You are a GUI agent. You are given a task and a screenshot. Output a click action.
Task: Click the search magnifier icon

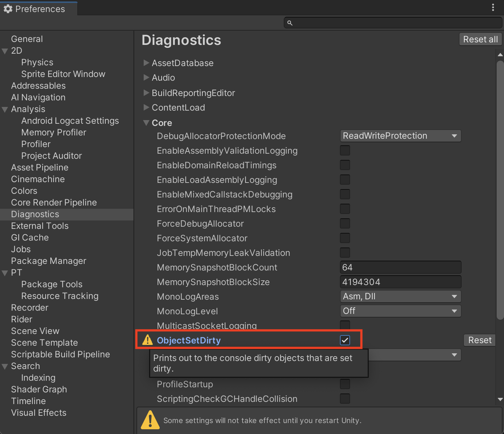(290, 23)
